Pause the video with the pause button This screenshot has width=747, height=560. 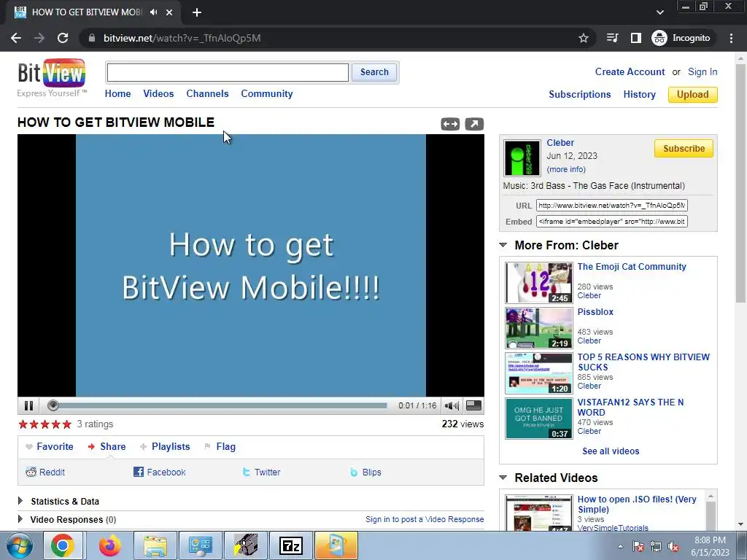click(28, 405)
